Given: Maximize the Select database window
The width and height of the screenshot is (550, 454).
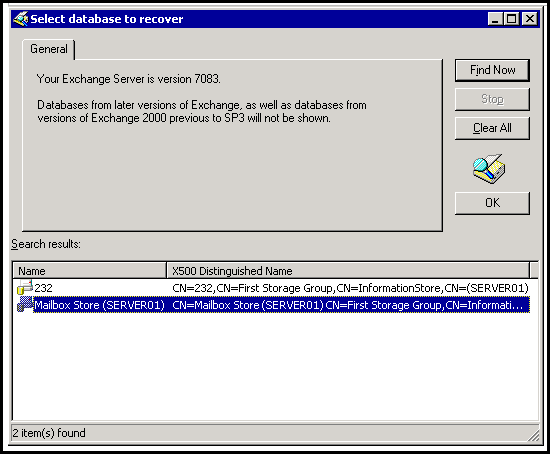Looking at the screenshot, I should (x=511, y=19).
